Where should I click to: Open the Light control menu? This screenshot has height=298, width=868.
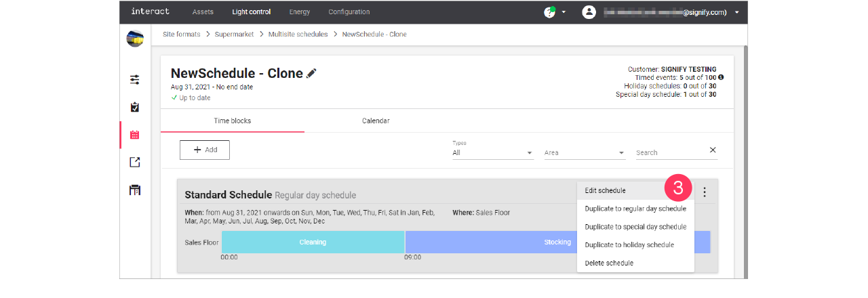click(251, 12)
